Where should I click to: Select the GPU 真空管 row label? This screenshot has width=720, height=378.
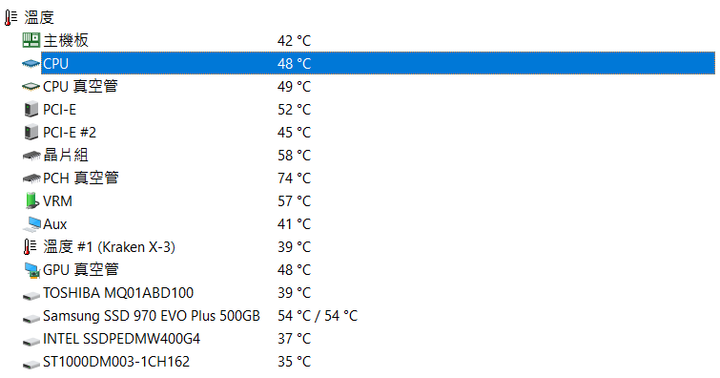(81, 270)
